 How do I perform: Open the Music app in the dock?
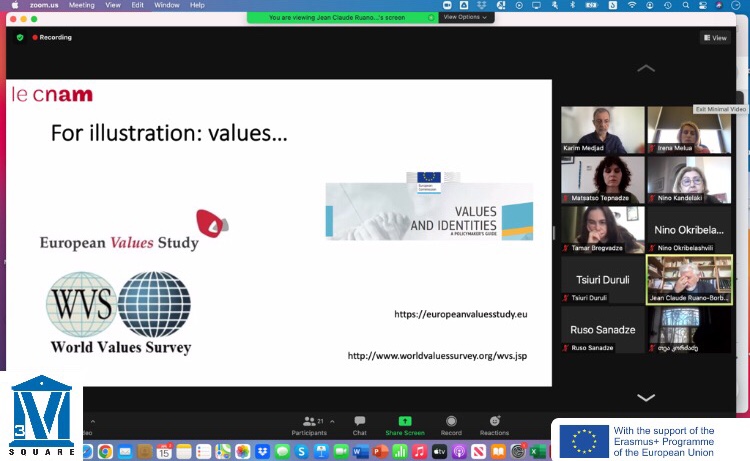(x=419, y=451)
